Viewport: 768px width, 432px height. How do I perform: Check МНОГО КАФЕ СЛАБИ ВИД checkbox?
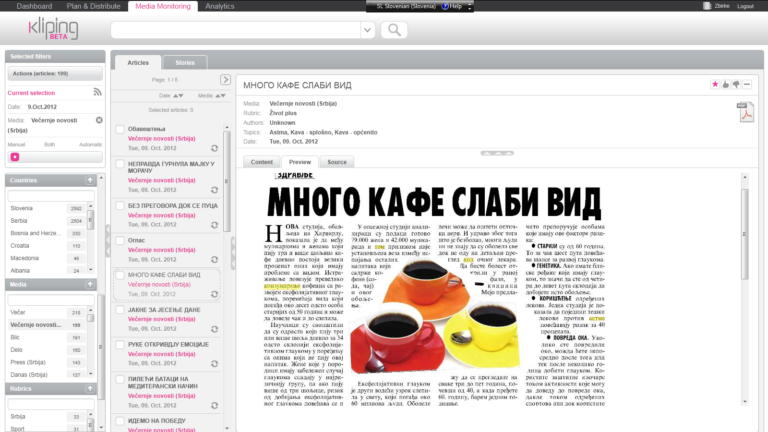(120, 275)
